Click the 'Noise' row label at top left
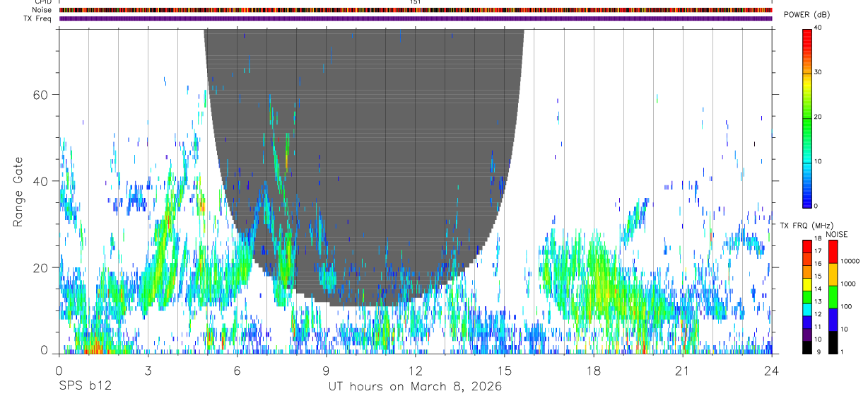The width and height of the screenshot is (868, 401). tap(41, 10)
